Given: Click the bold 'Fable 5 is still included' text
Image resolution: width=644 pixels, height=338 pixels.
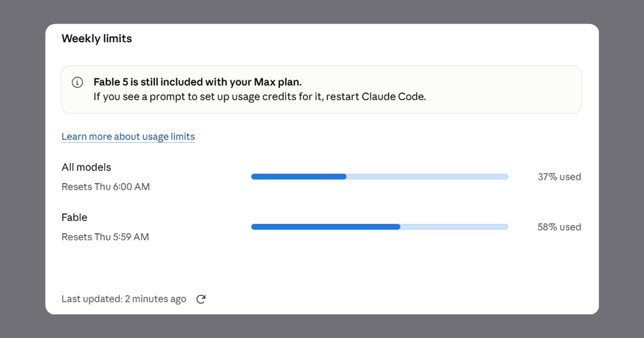Looking at the screenshot, I should [x=198, y=82].
